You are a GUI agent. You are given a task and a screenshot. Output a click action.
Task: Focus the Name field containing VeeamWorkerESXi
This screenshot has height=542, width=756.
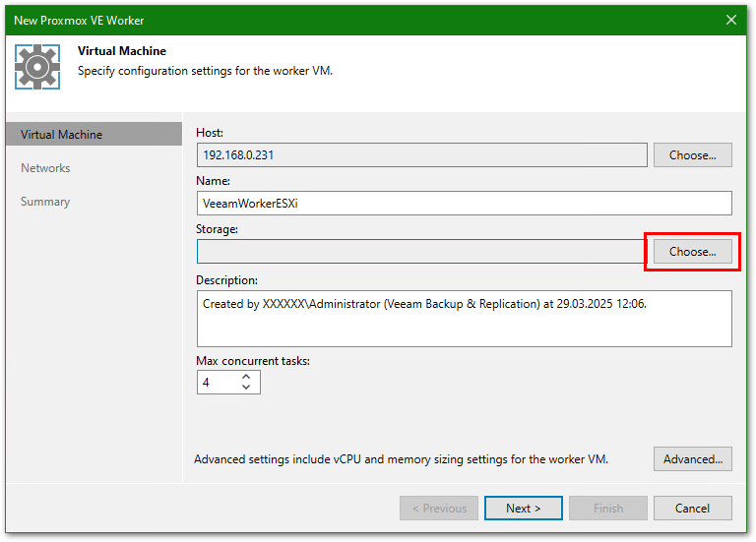pos(464,203)
